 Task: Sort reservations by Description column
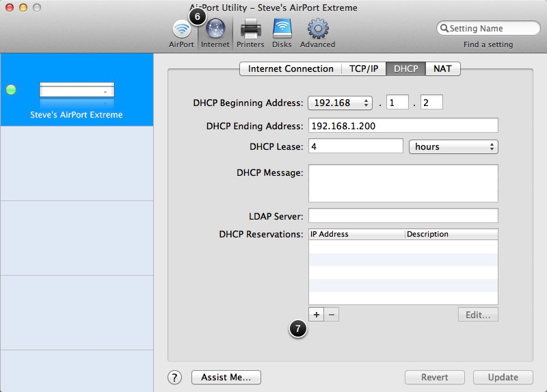tap(451, 234)
